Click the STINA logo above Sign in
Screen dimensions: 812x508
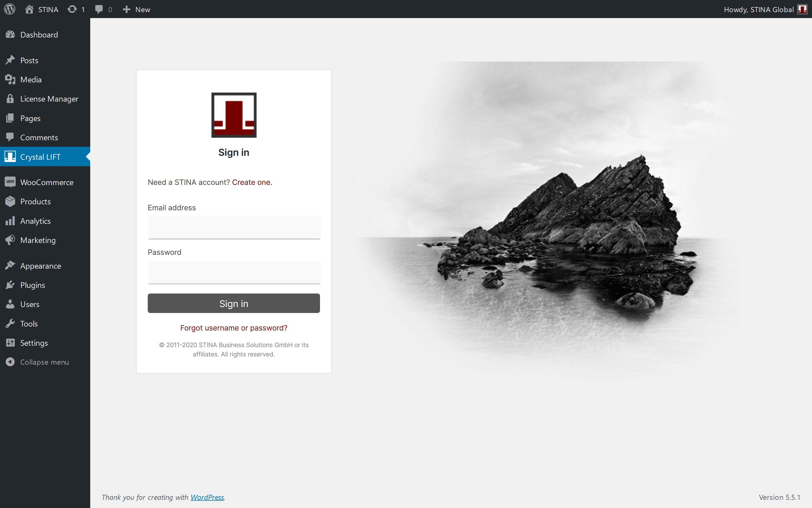coord(234,115)
